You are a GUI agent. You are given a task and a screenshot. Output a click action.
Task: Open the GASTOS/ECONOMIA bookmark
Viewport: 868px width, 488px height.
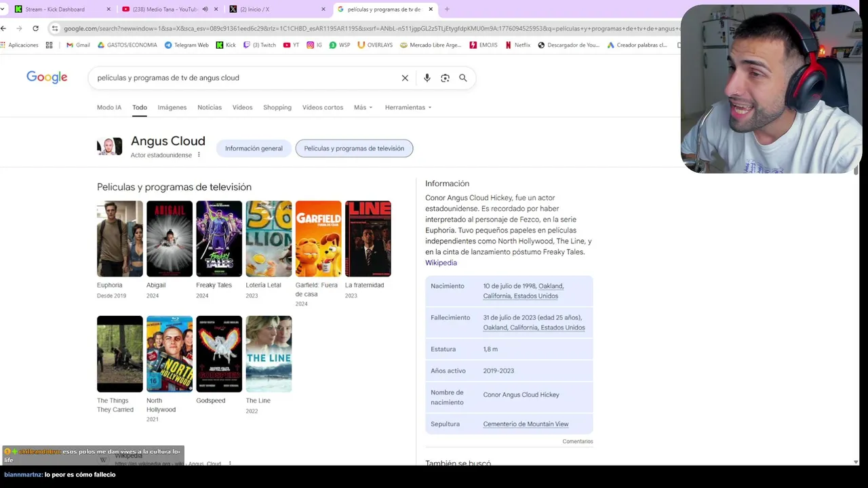click(127, 45)
